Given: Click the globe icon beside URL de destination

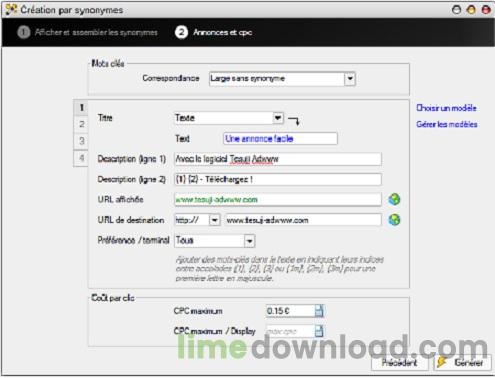Looking at the screenshot, I should click(394, 220).
